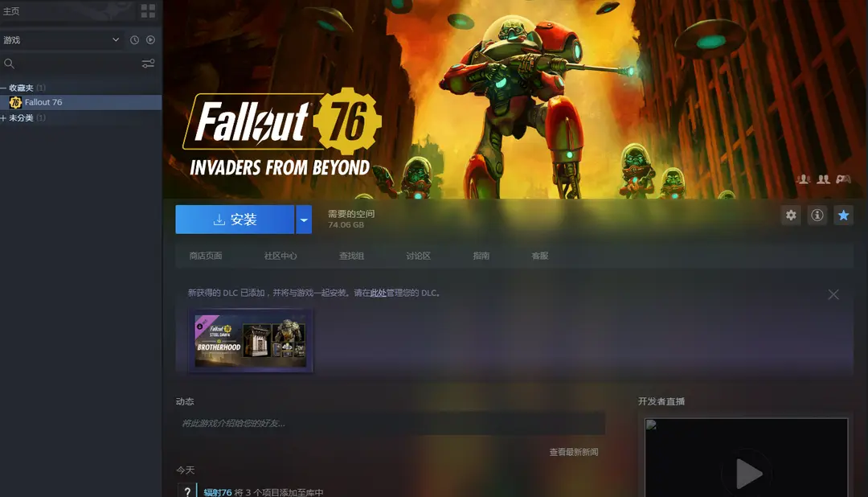Open the install options dropdown arrow
The image size is (868, 497).
[x=303, y=220]
